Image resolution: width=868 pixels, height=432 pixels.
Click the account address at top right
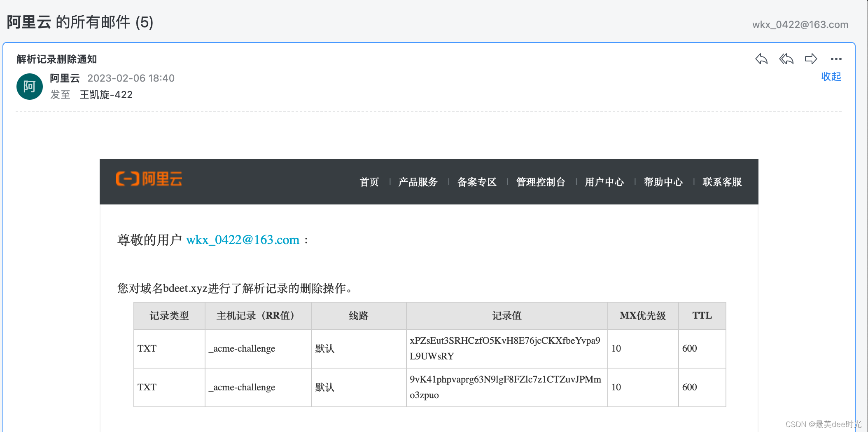pyautogui.click(x=800, y=25)
